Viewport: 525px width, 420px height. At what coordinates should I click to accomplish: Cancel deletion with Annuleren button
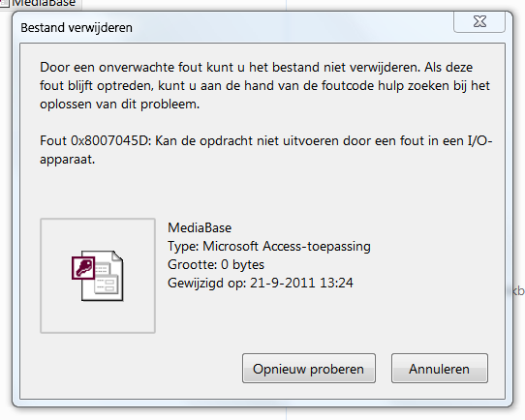pyautogui.click(x=440, y=369)
